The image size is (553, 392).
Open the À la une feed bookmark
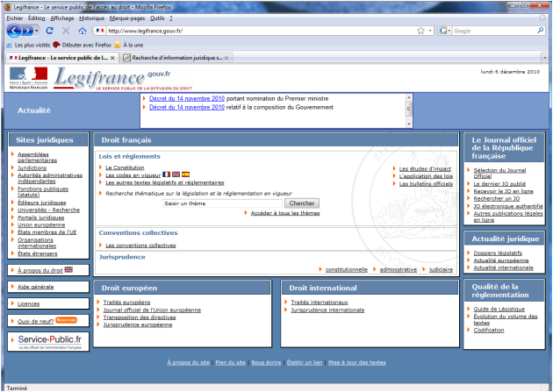(129, 45)
